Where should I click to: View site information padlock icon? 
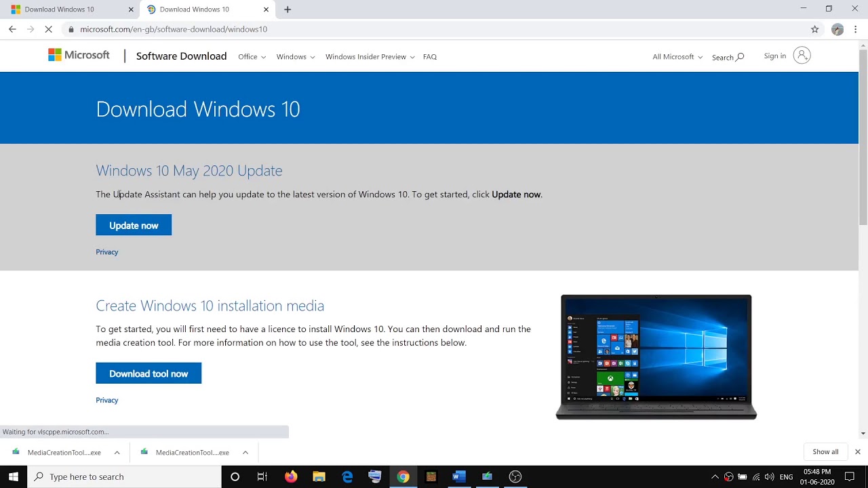click(71, 29)
